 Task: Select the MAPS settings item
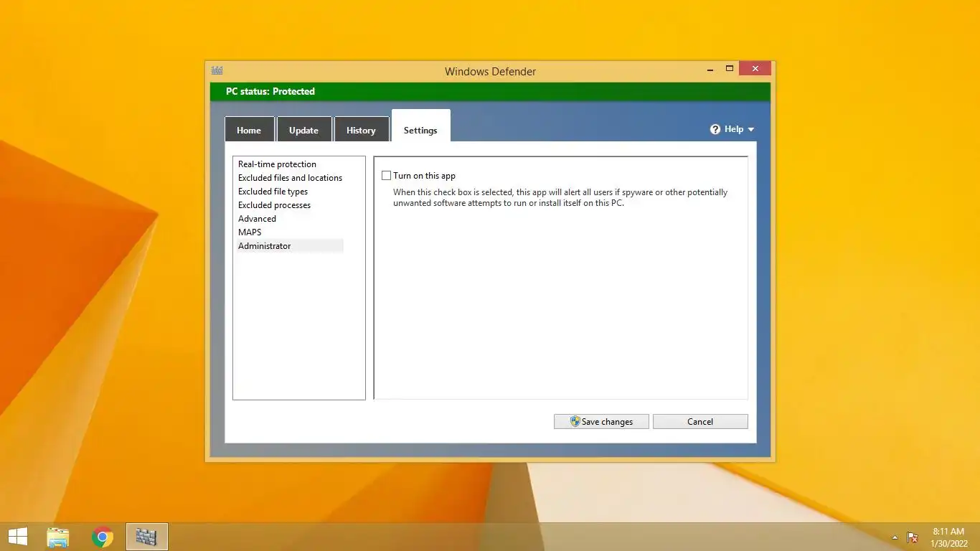[x=291, y=232]
